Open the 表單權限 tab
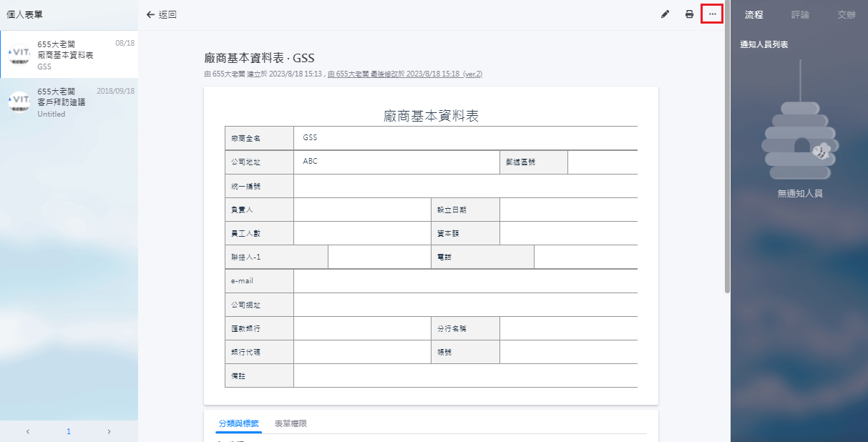 (291, 423)
